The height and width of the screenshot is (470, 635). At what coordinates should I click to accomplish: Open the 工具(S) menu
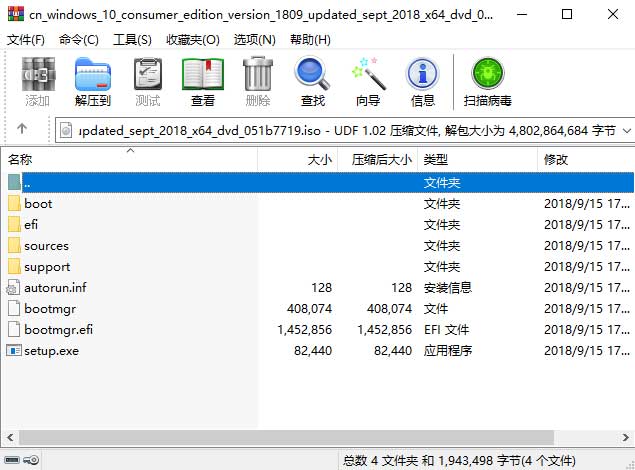tap(132, 40)
